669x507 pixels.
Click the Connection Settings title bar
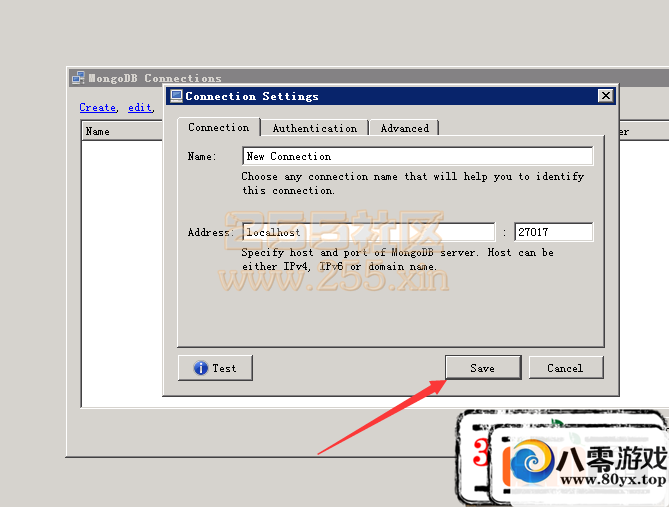tap(400, 96)
